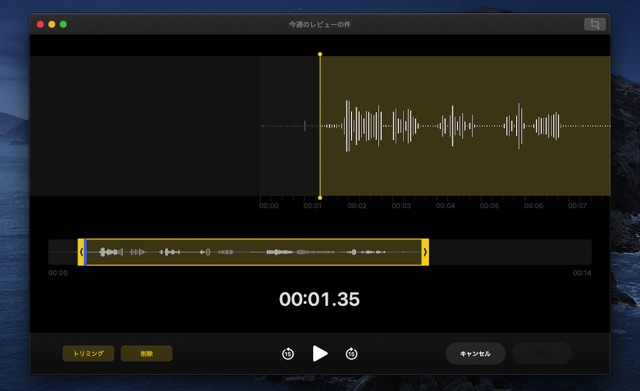The height and width of the screenshot is (391, 640).
Task: Click the キャンセル (Cancel) button
Action: pyautogui.click(x=476, y=353)
